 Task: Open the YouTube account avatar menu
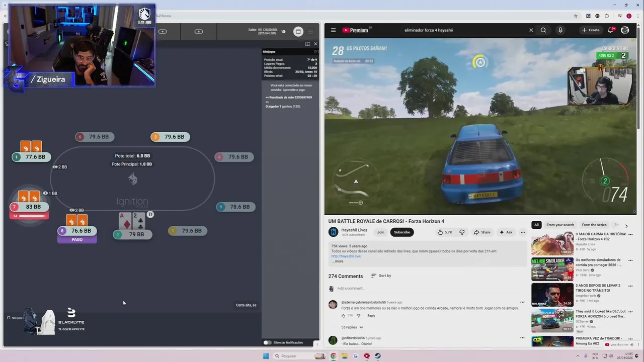tap(625, 30)
